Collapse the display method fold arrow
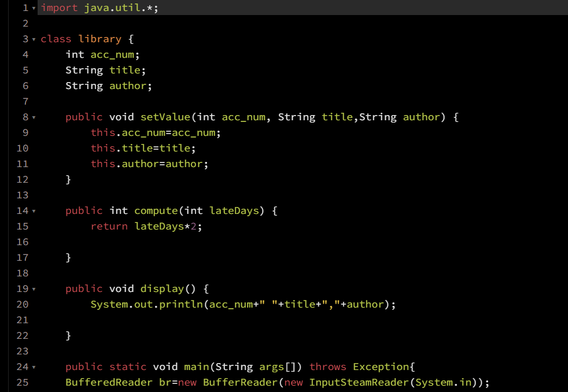 [x=34, y=289]
